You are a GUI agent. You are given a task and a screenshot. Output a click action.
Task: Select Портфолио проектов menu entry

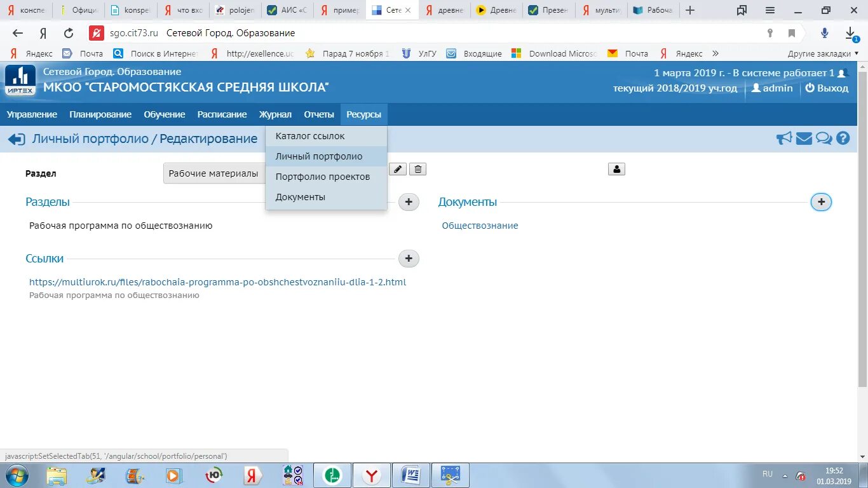pos(326,177)
